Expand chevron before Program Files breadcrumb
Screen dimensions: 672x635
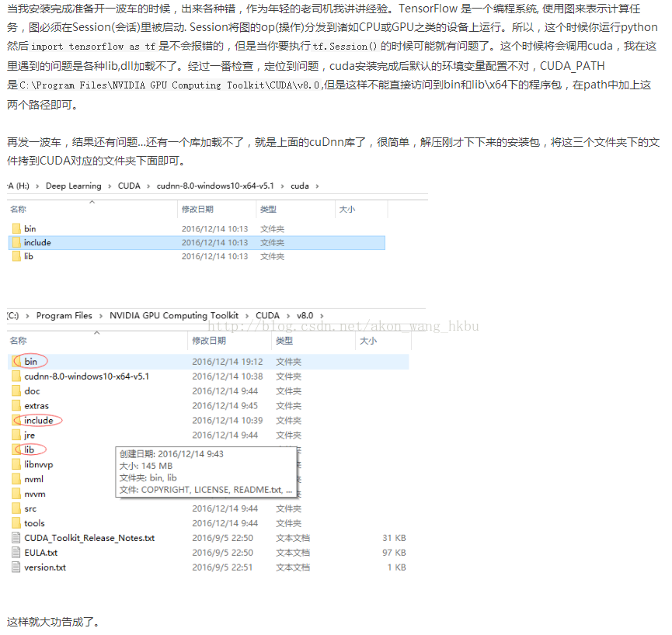coord(27,316)
